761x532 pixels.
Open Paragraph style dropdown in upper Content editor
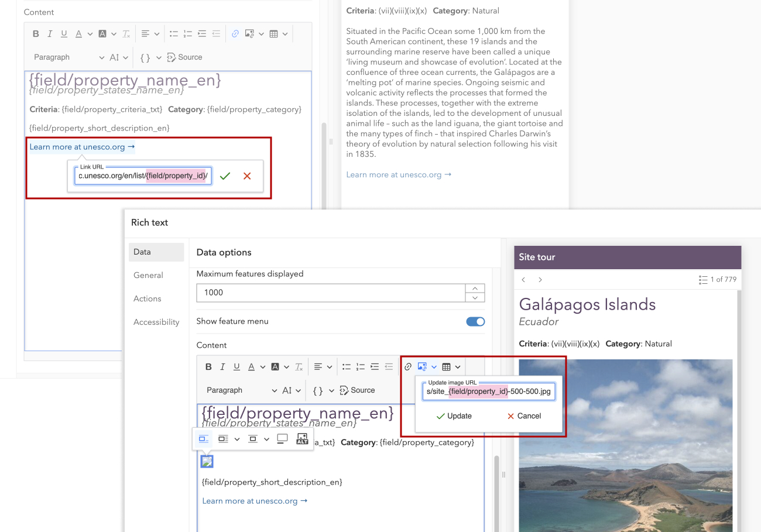pos(68,57)
